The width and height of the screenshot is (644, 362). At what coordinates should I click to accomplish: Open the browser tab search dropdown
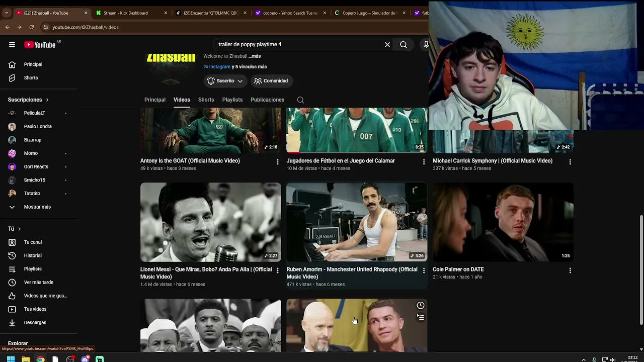pyautogui.click(x=7, y=13)
